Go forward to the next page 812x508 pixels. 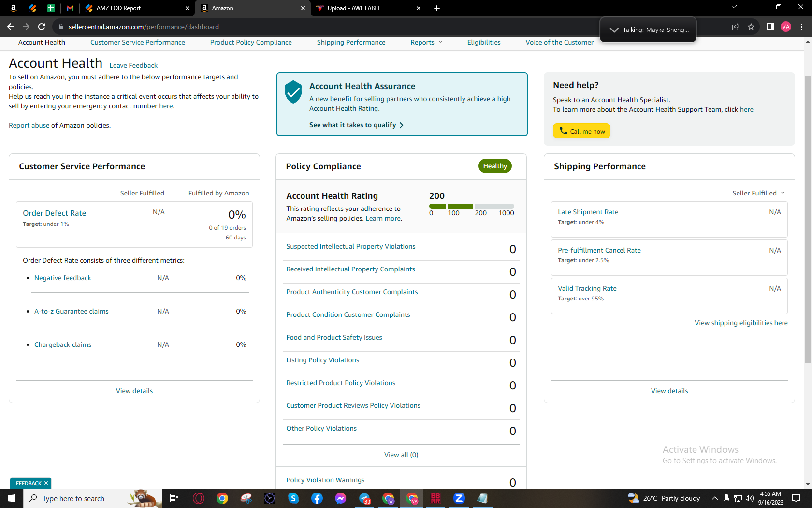(x=26, y=27)
